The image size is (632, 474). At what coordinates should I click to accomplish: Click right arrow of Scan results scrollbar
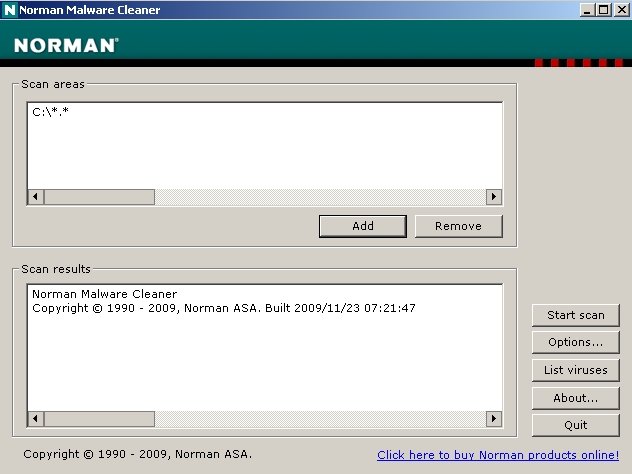click(x=494, y=419)
